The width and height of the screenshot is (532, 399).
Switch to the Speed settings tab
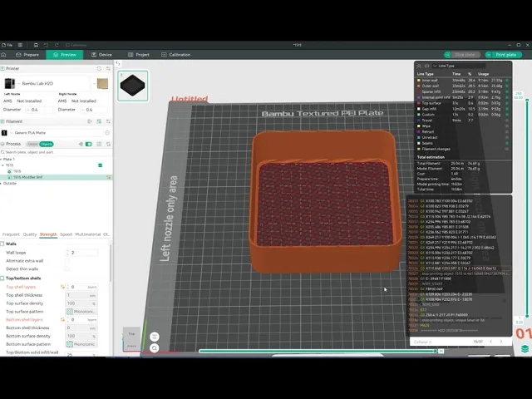tap(66, 234)
